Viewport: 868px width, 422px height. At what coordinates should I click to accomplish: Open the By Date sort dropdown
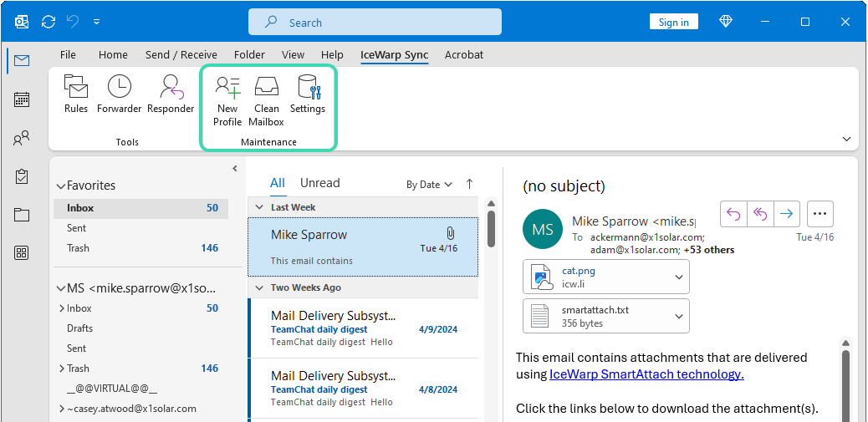point(429,184)
